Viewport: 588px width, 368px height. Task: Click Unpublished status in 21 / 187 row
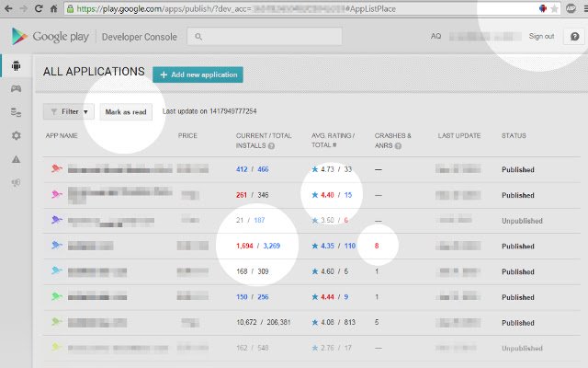[522, 221]
